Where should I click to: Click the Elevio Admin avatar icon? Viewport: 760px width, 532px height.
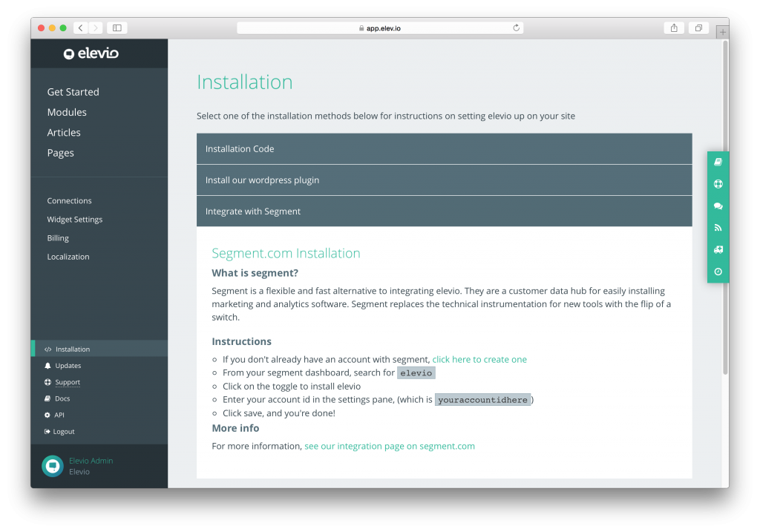(52, 466)
